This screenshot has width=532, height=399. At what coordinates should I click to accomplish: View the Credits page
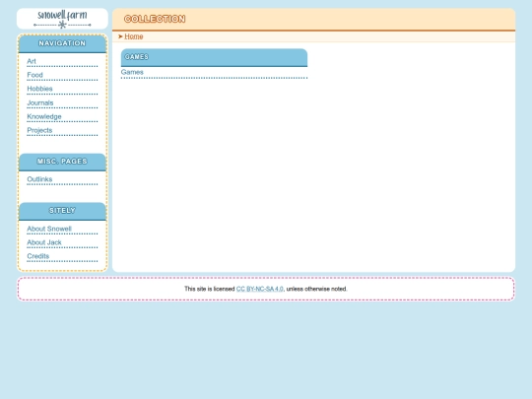38,256
